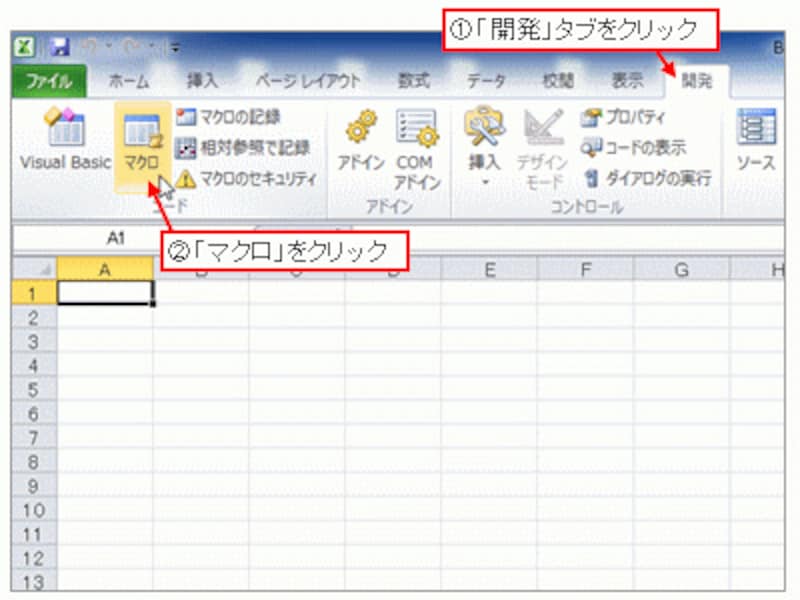
Task: Select column A header
Action: [105, 269]
